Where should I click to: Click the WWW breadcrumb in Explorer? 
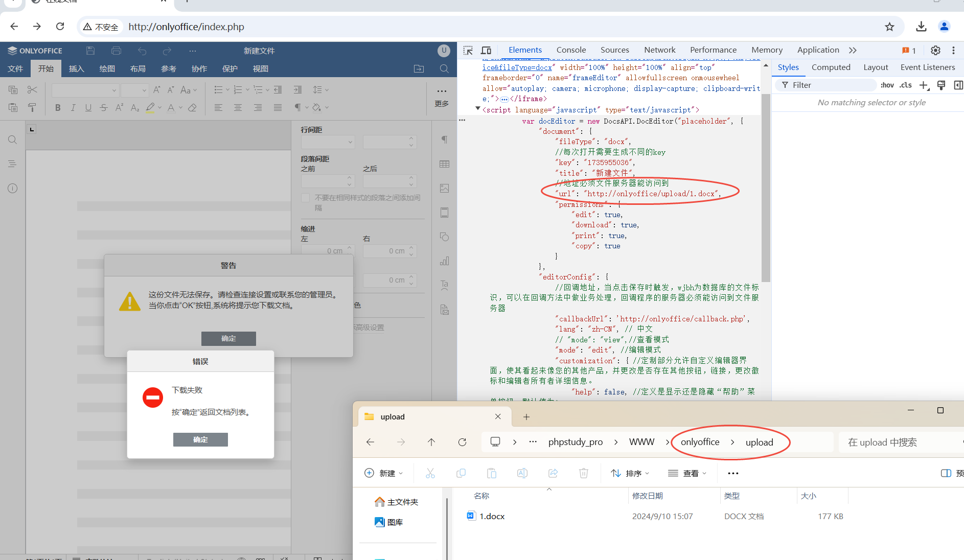[641, 442]
